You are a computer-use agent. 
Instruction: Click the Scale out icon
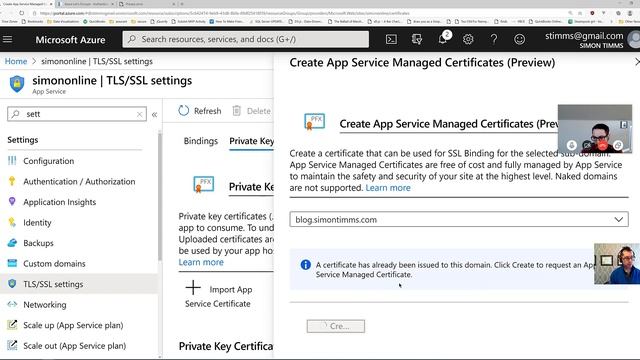point(12,345)
